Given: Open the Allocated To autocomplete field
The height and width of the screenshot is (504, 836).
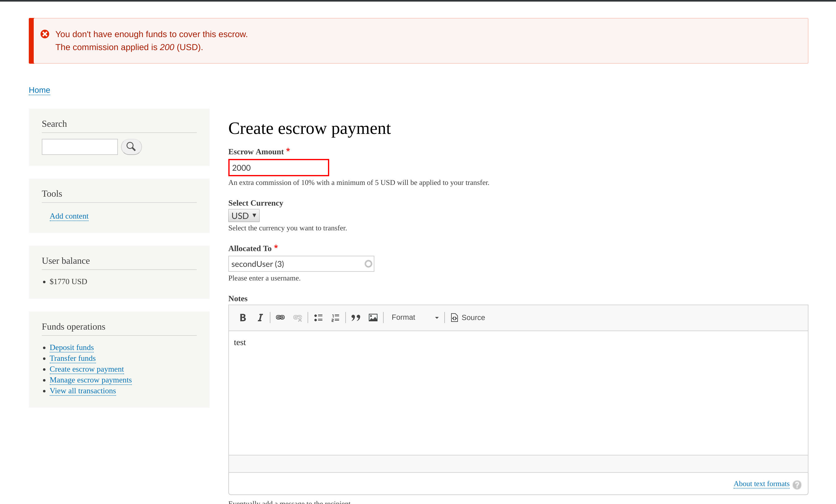Looking at the screenshot, I should [x=301, y=263].
